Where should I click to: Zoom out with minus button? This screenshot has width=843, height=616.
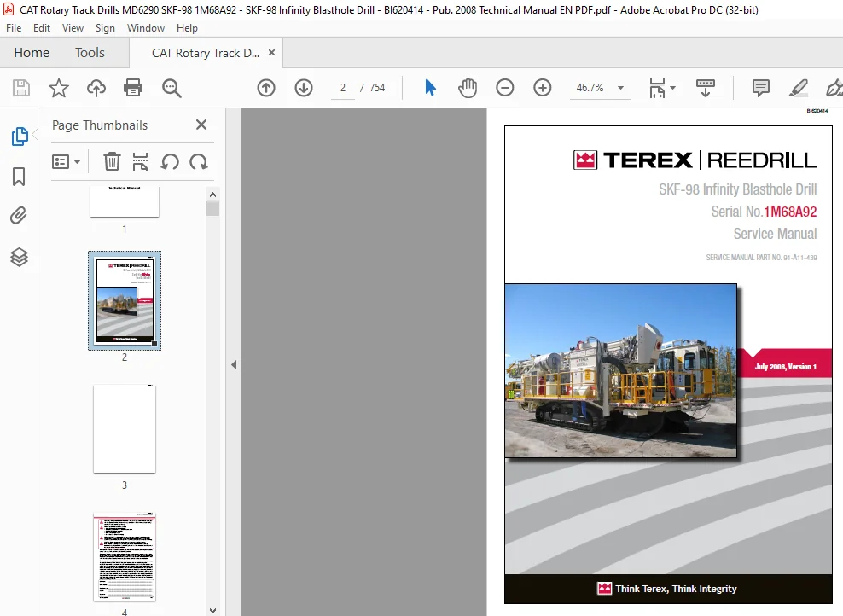click(505, 88)
